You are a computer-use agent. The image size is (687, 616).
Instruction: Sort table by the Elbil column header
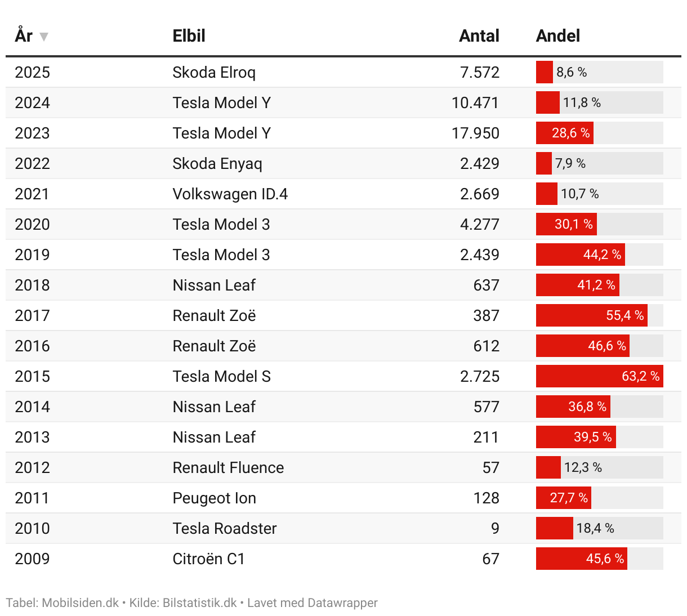point(189,36)
